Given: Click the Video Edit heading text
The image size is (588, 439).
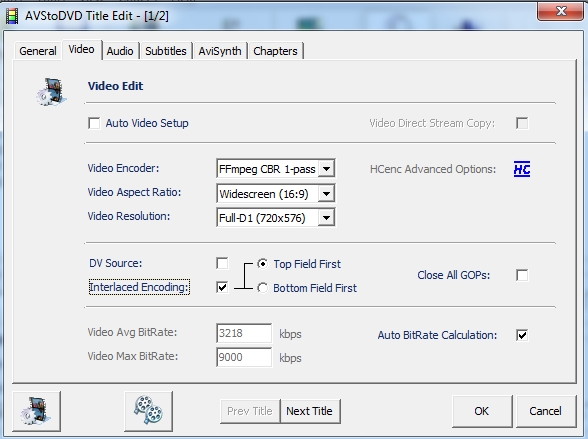Looking at the screenshot, I should click(x=116, y=86).
